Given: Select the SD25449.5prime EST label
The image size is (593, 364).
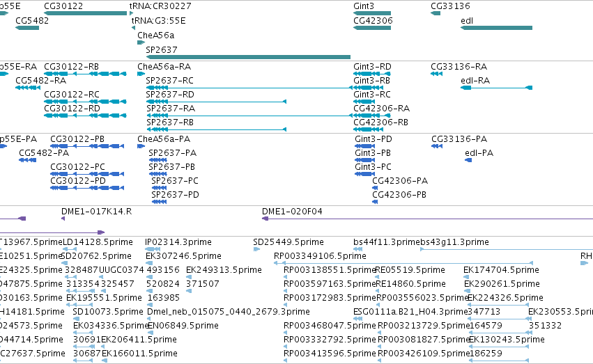Looking at the screenshot, I should tap(288, 242).
